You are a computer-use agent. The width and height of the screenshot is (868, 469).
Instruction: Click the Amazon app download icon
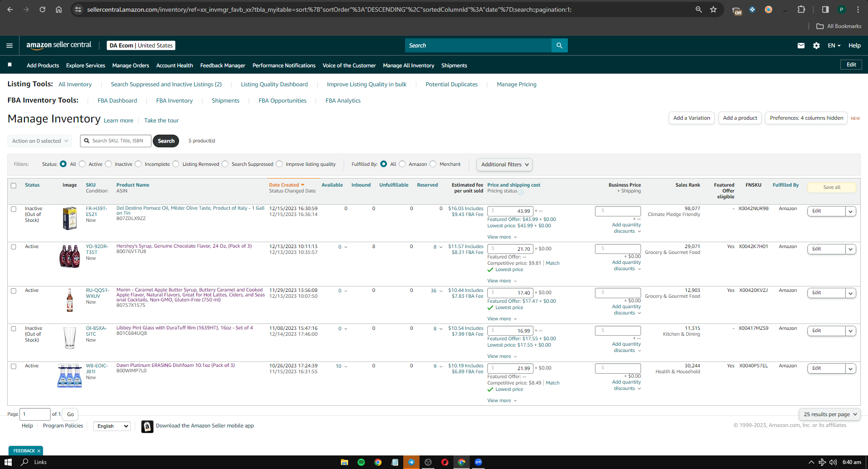[147, 426]
